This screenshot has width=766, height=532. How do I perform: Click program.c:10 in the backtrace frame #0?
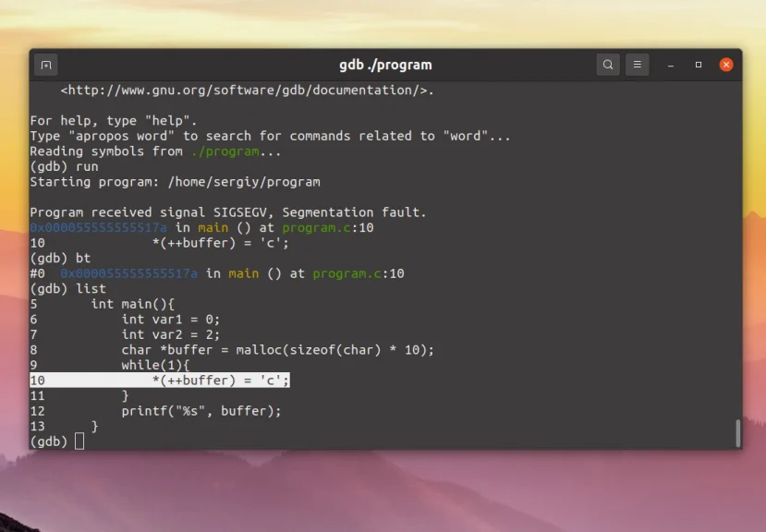coord(359,273)
